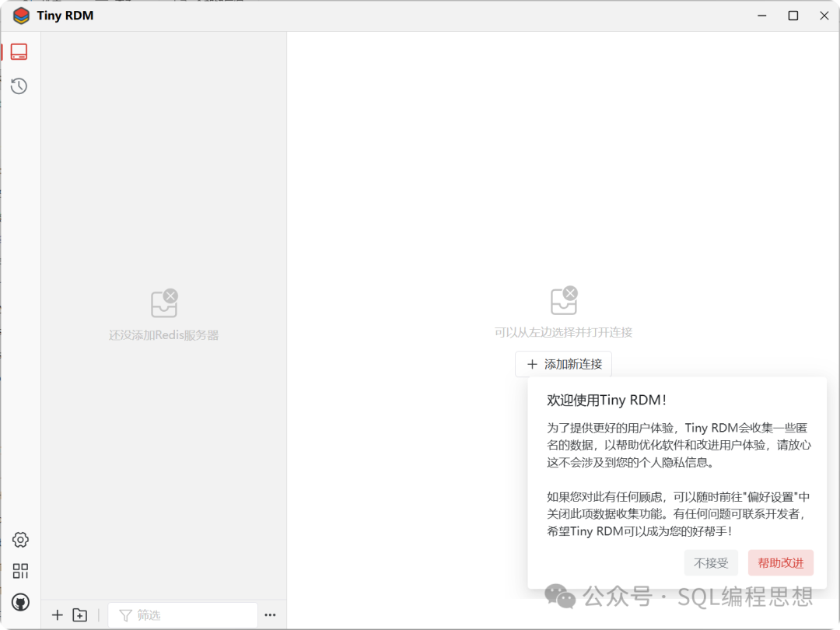Click the empty inbox icon in server list
The width and height of the screenshot is (840, 630).
164,303
